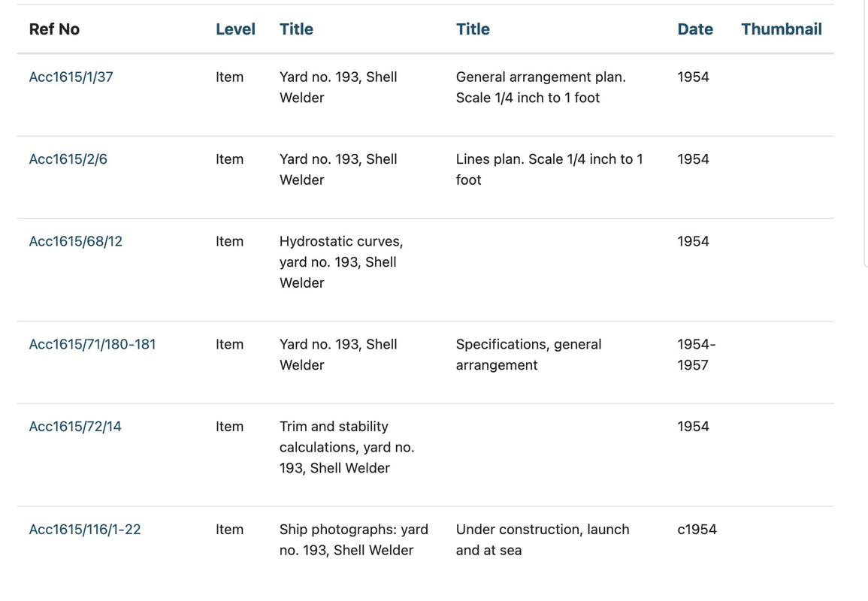Viewport: 868px width, 601px height.
Task: Click the Thumbnail column header
Action: coord(781,29)
